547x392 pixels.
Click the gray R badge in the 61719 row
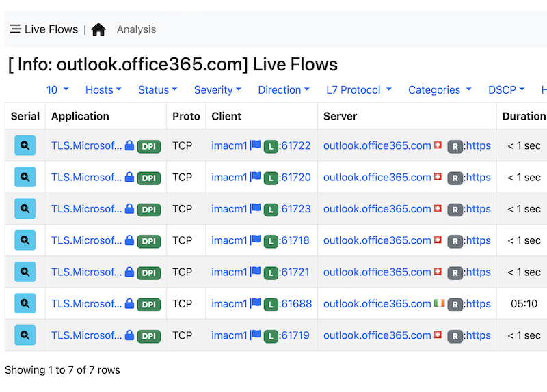[x=455, y=336]
